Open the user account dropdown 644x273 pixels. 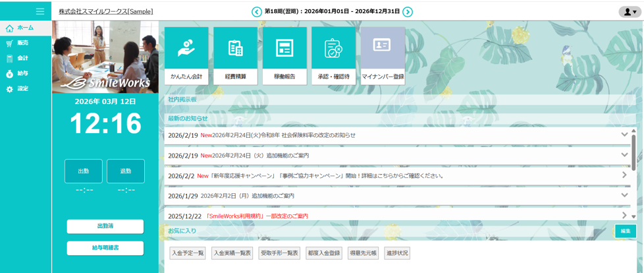pos(630,12)
